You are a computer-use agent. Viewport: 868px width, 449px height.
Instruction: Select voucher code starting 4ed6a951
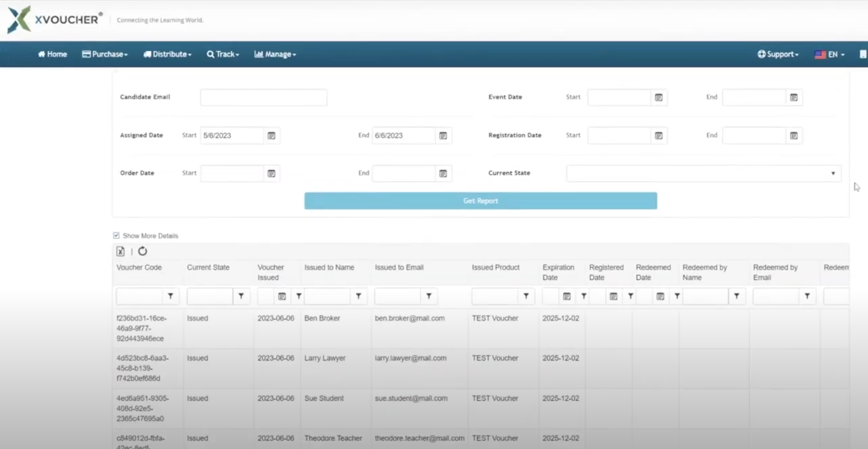143,409
